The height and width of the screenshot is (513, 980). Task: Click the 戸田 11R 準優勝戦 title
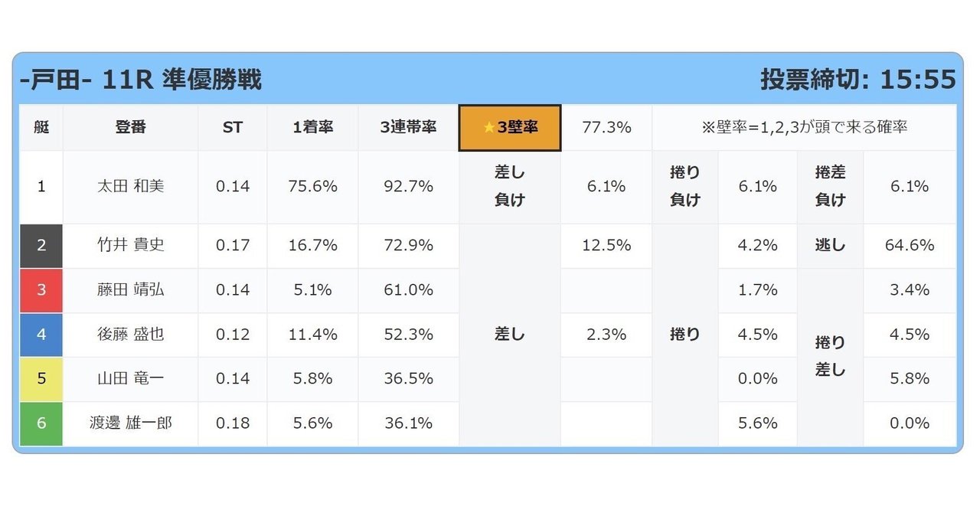(x=141, y=80)
